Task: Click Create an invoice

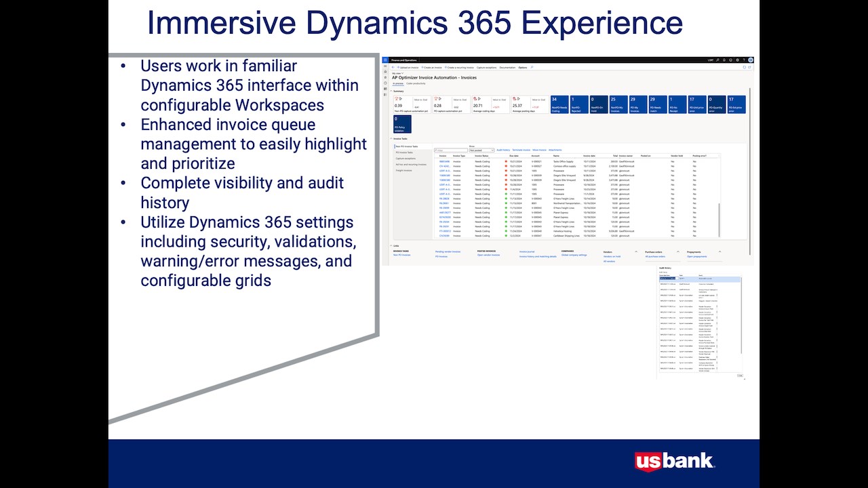Action: [x=431, y=68]
